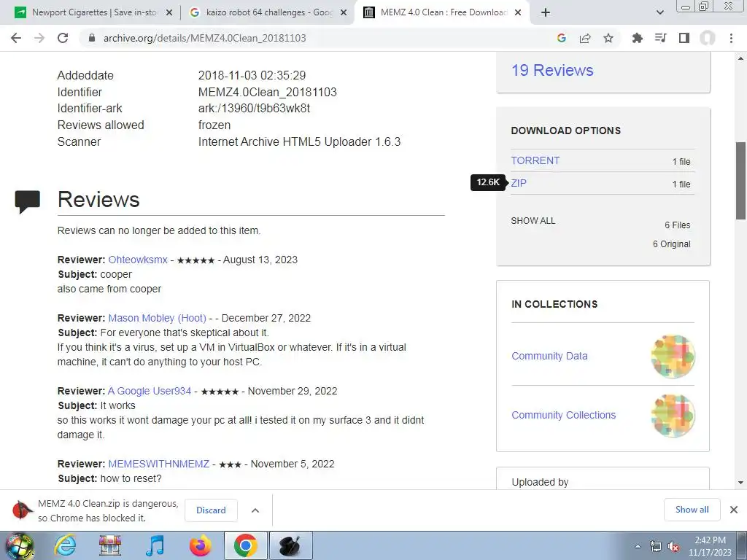747x560 pixels.
Task: Open 6 Original files link
Action: tap(671, 244)
